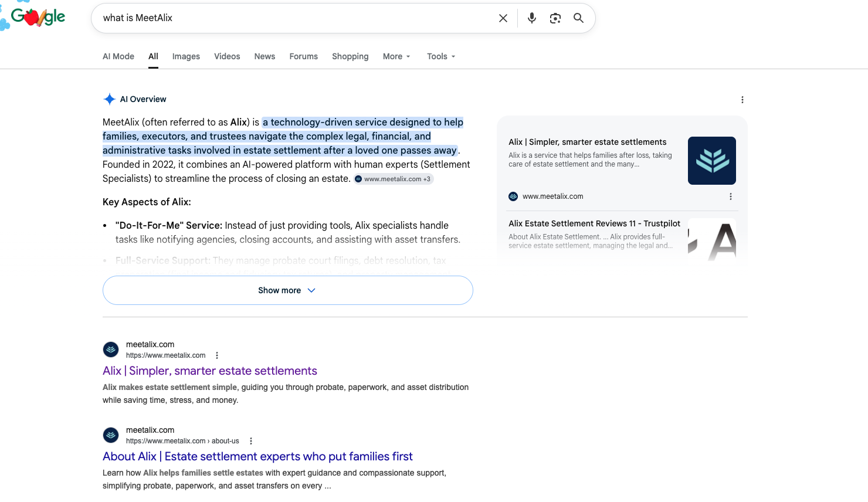Click '"Do-It-For-Me" Service:' bullet text
Image resolution: width=868 pixels, height=502 pixels.
[169, 225]
